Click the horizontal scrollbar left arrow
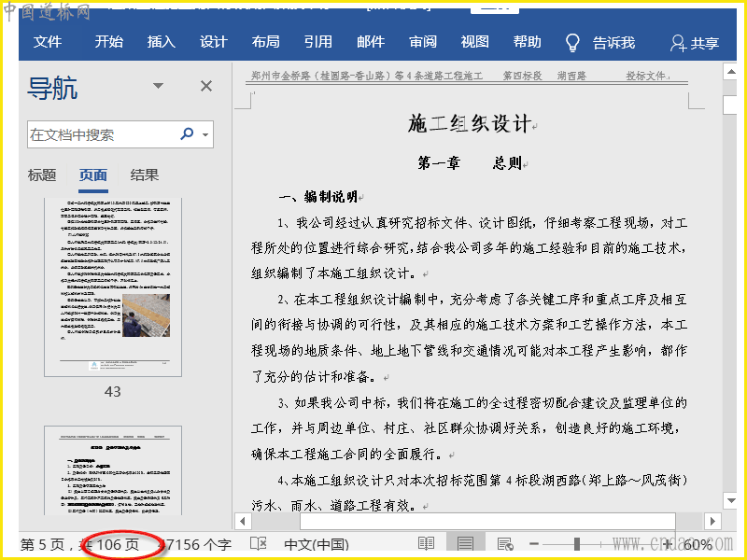Screen dimensions: 747x560 point(243,521)
